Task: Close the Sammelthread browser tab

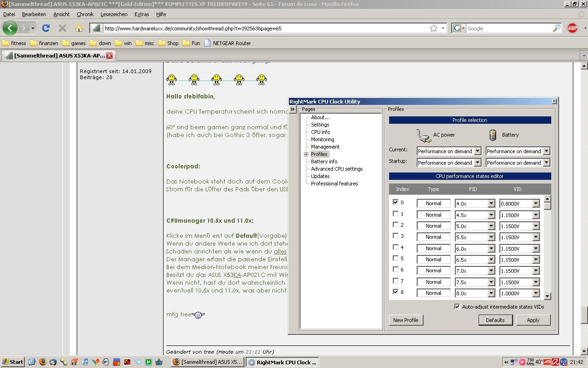Action: tap(109, 55)
